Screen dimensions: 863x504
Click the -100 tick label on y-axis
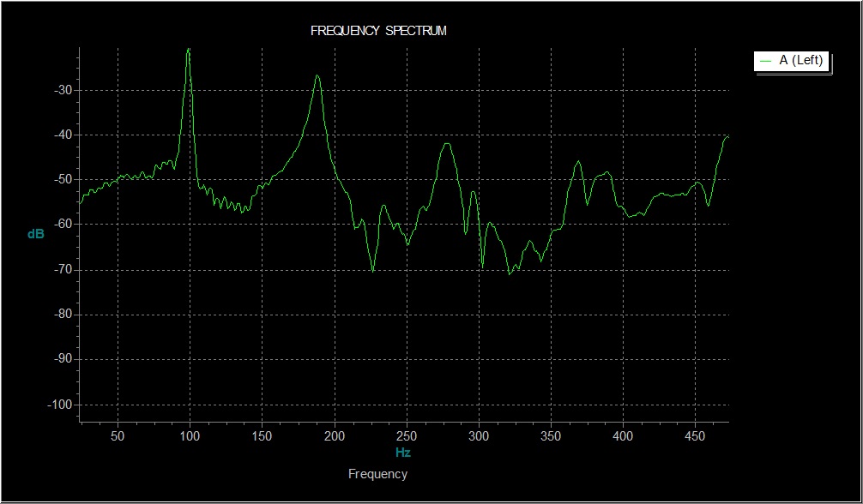tap(59, 405)
